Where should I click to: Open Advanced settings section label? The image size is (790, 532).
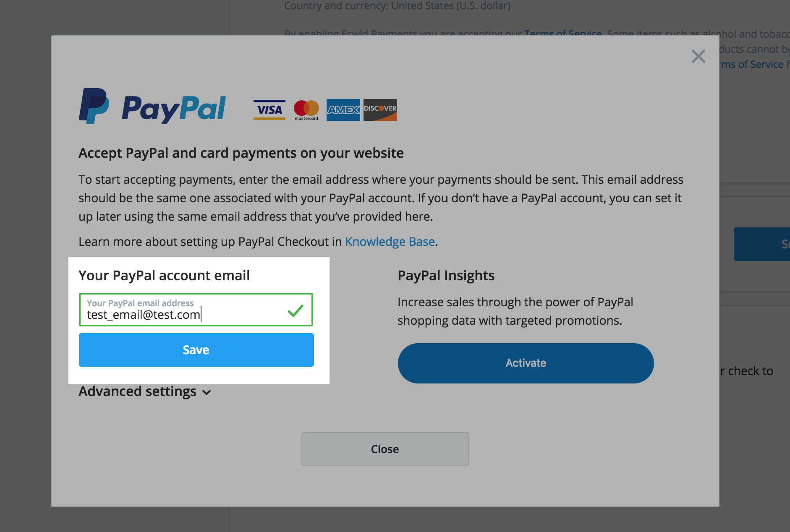(137, 391)
